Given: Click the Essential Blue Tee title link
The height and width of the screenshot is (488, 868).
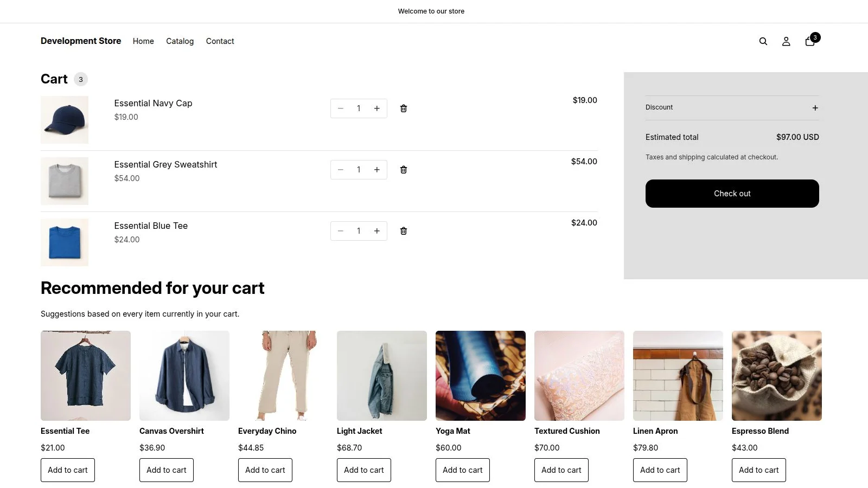Looking at the screenshot, I should (151, 226).
